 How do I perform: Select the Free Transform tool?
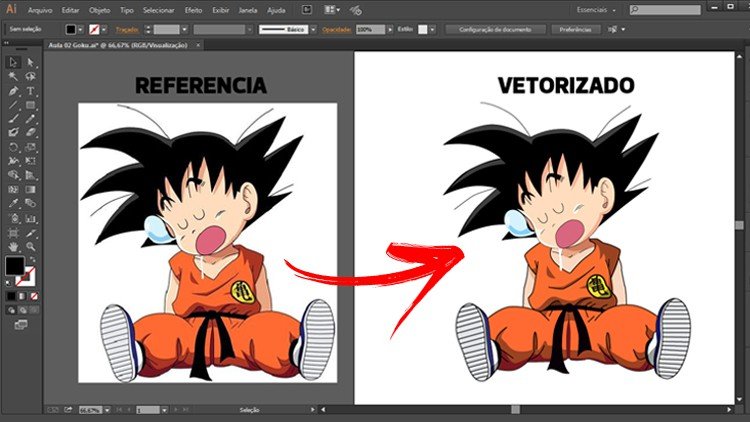coord(30,161)
